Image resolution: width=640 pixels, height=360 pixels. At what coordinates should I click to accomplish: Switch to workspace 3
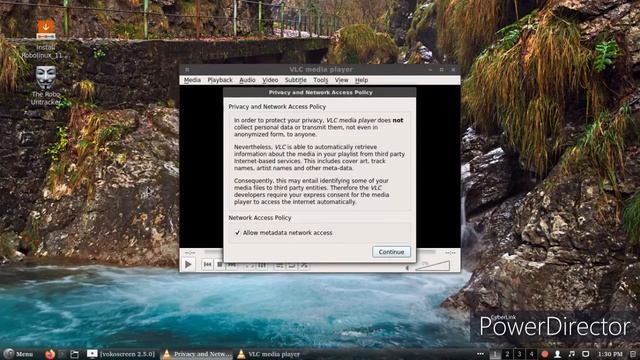pos(519,354)
